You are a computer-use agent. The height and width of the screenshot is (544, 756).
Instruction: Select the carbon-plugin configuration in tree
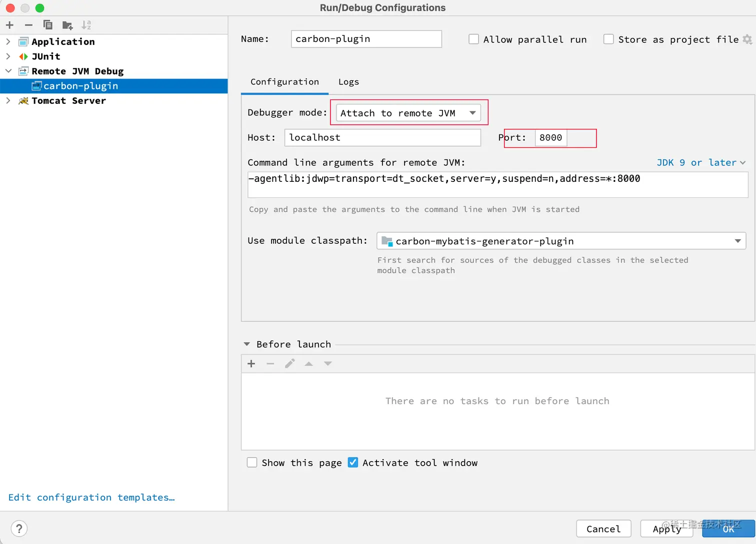click(x=114, y=86)
